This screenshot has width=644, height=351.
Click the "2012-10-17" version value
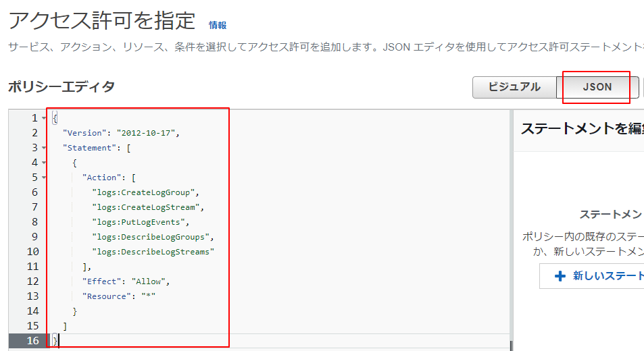[x=148, y=133]
